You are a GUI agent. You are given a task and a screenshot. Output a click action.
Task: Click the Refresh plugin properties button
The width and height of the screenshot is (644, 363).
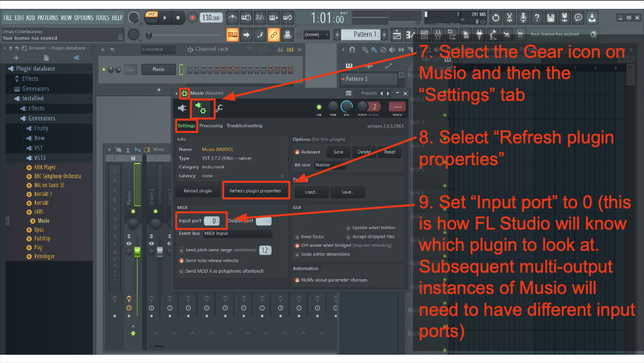(256, 191)
